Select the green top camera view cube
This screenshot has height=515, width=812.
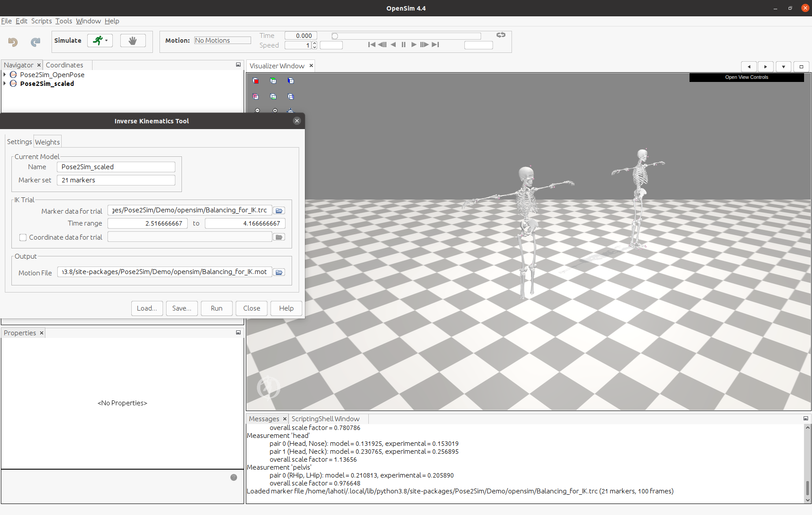[x=273, y=80]
